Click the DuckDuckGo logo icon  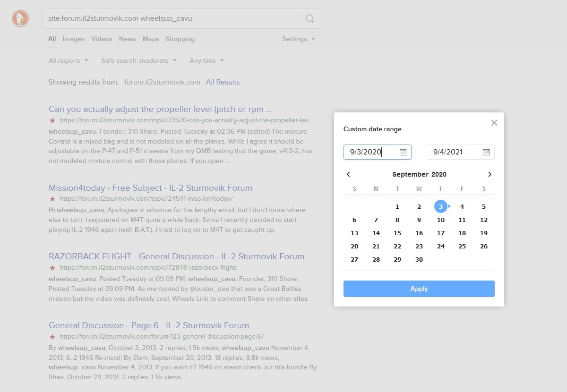pyautogui.click(x=20, y=18)
